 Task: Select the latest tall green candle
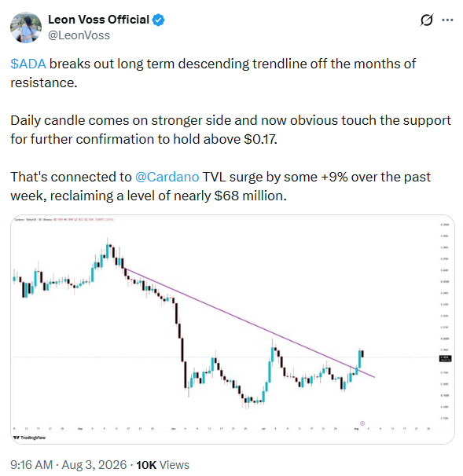coord(360,358)
